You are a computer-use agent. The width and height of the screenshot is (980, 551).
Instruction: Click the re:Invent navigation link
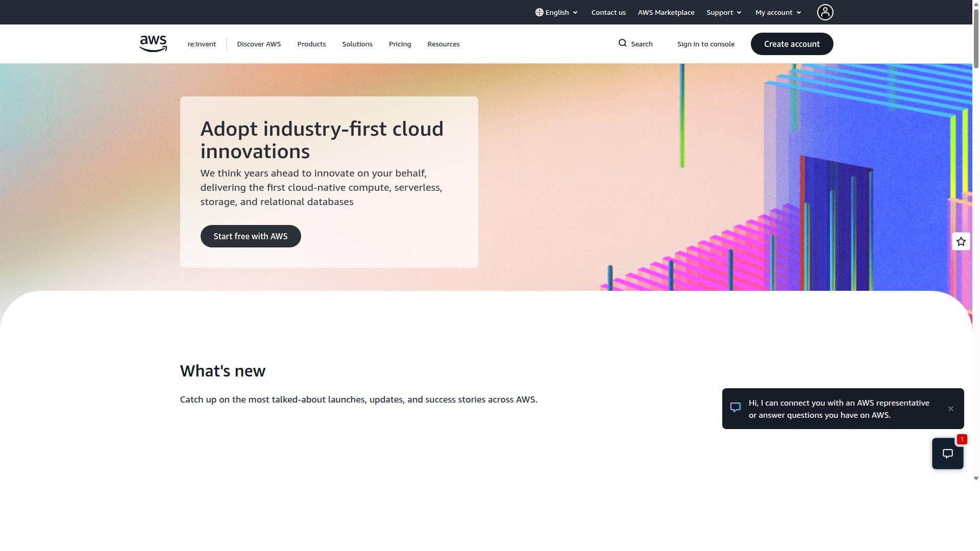(x=202, y=44)
